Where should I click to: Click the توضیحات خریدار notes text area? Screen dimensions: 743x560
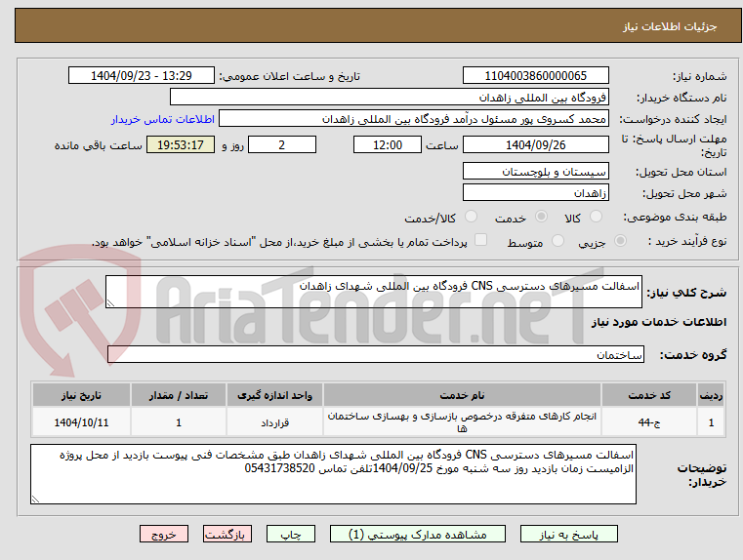tap(333, 474)
